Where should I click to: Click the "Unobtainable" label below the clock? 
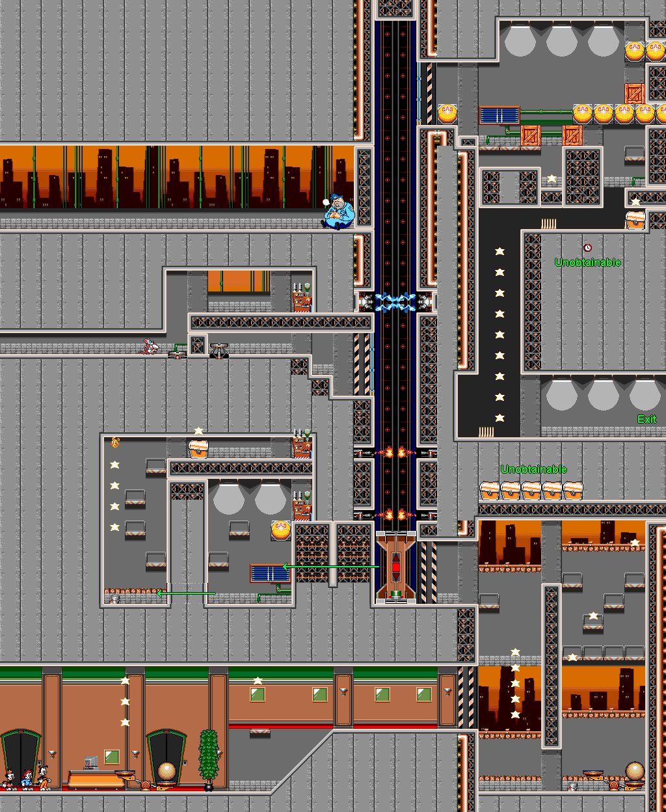587,262
